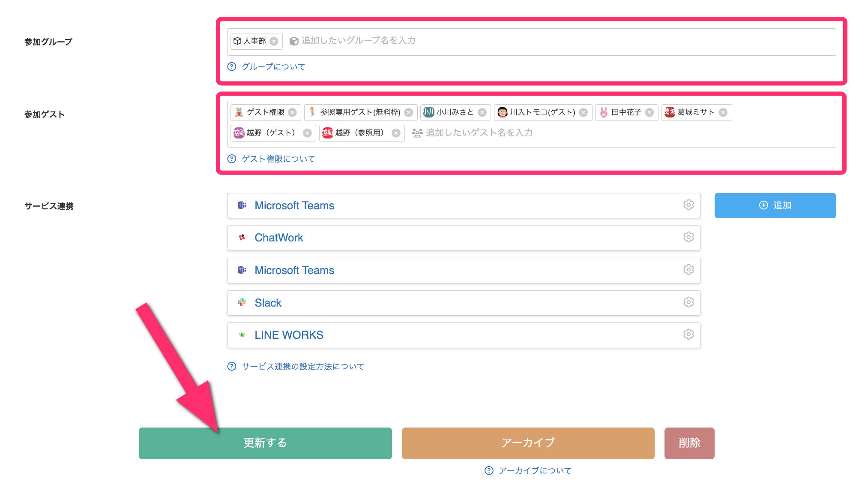Click the 川入トモコ(ゲスト) avatar
Viewport: 868px width, 494px height.
(503, 112)
